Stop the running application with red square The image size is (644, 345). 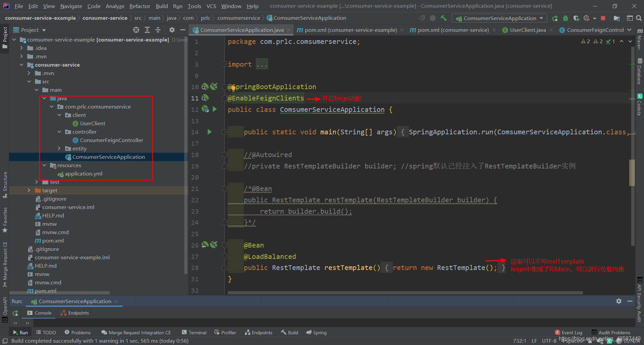(x=603, y=18)
